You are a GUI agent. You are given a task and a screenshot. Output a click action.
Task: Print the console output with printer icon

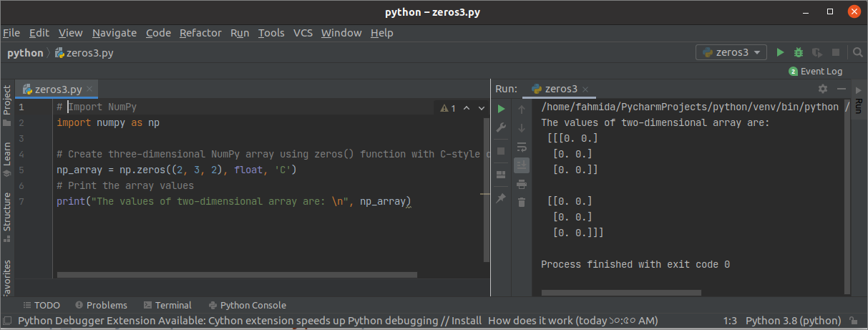tap(522, 184)
